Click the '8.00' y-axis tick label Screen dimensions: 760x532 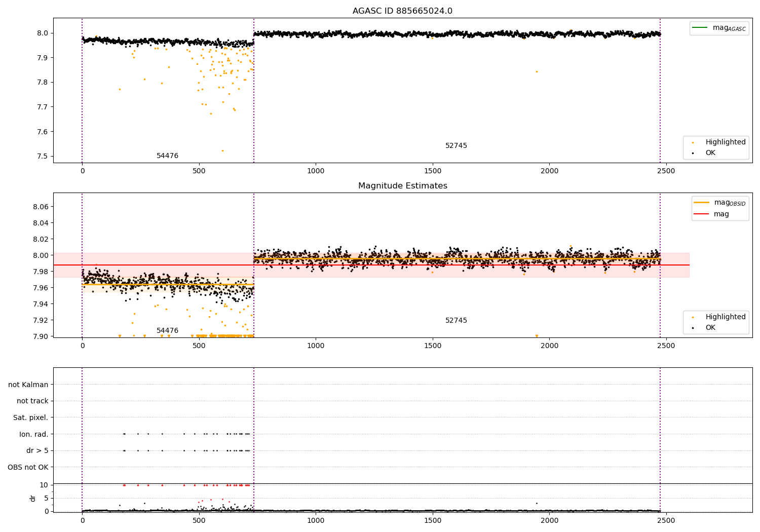[40, 255]
